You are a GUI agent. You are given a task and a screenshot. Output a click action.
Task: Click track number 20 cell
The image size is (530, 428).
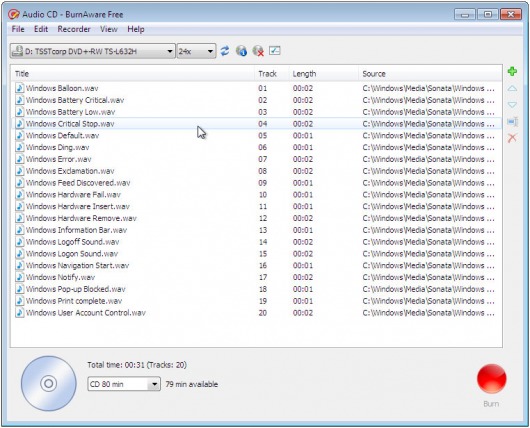tap(263, 313)
